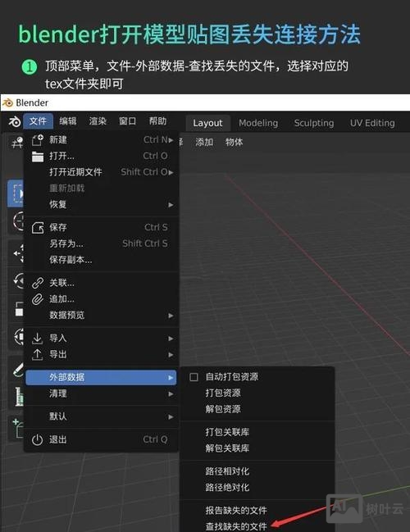Choose 另存为... menu entry
The height and width of the screenshot is (532, 410).
tap(102, 243)
